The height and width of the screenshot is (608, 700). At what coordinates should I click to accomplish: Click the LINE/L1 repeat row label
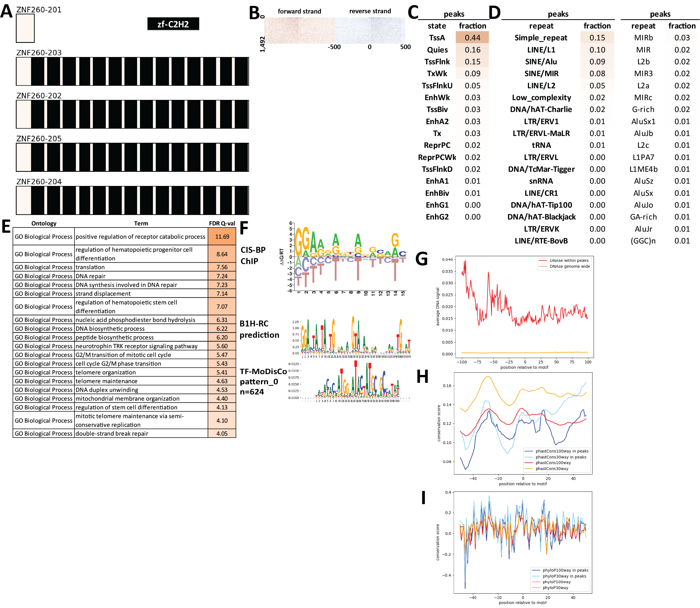click(541, 50)
